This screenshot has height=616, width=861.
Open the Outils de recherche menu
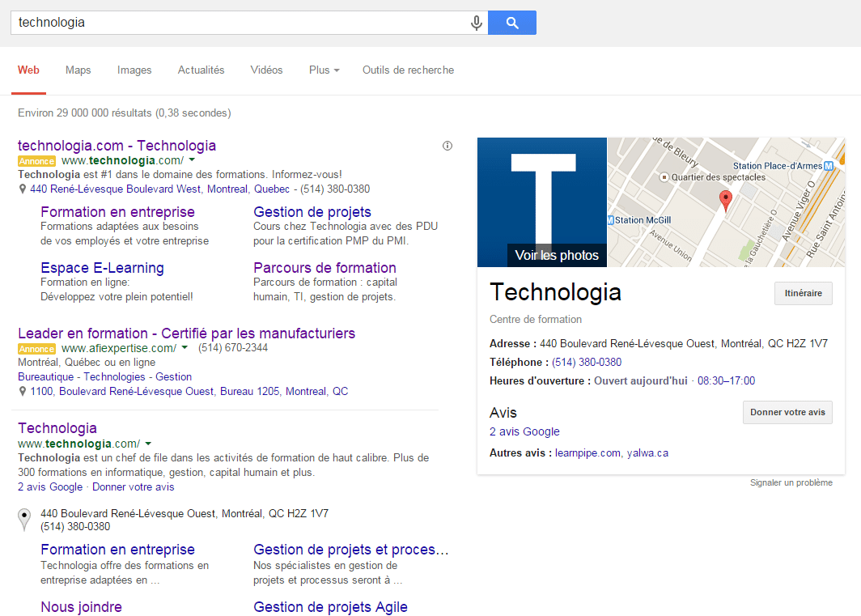(x=408, y=70)
